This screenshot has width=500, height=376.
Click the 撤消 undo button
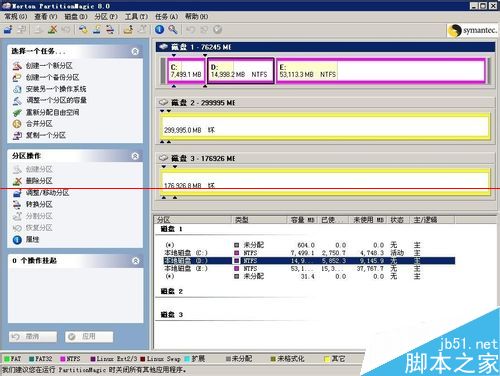[33, 337]
